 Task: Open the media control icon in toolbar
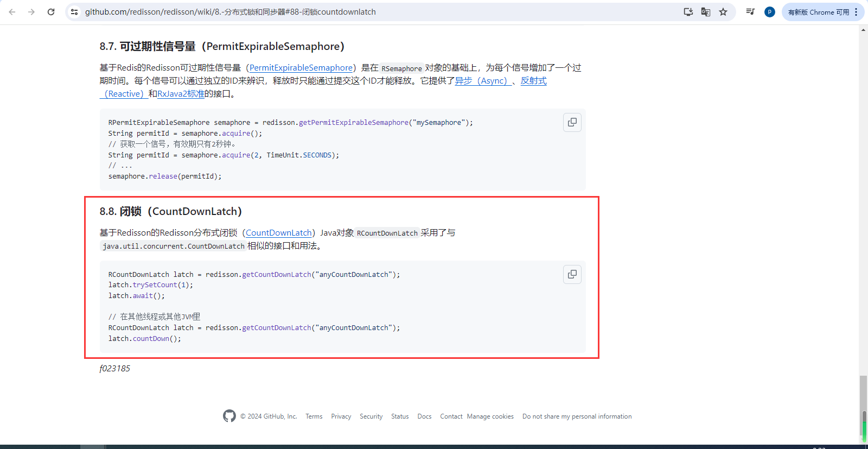tap(750, 12)
